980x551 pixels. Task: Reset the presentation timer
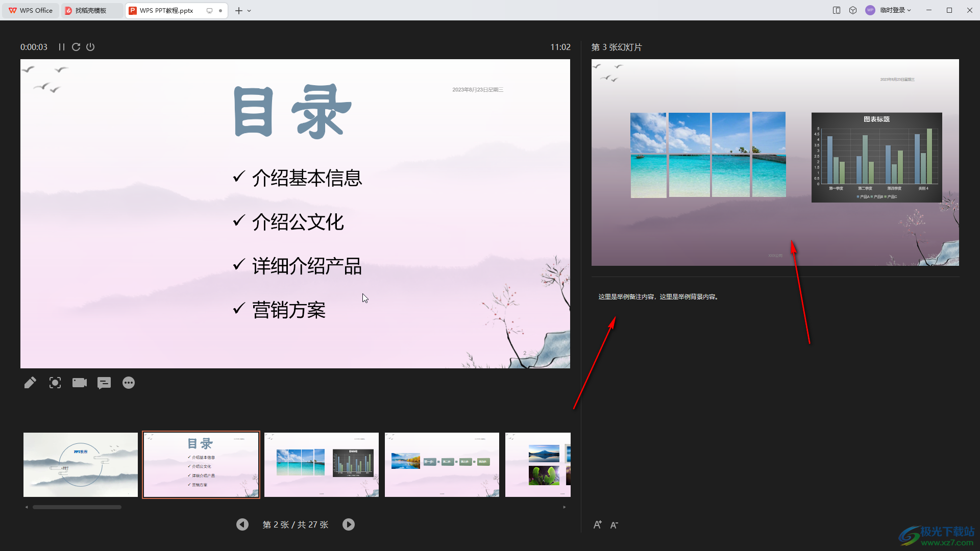76,47
